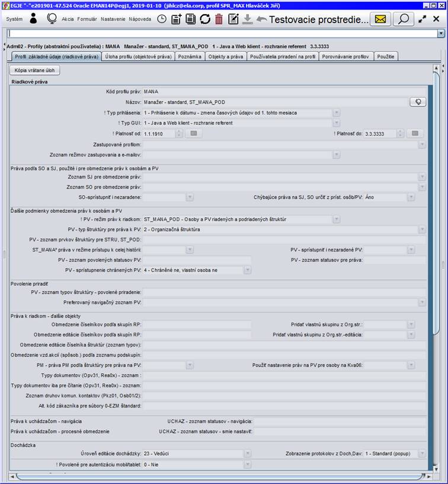Click the scroll down arrow of the form
The height and width of the screenshot is (484, 448).
tap(436, 469)
